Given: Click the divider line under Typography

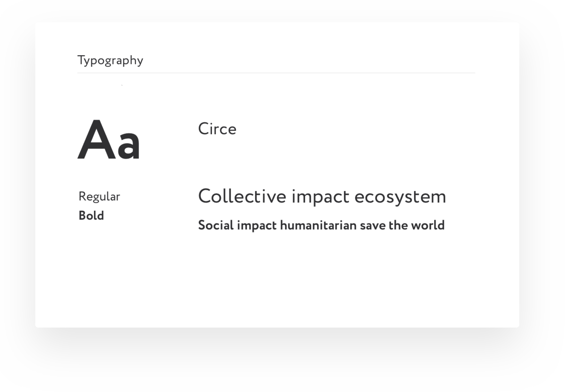Looking at the screenshot, I should [276, 73].
